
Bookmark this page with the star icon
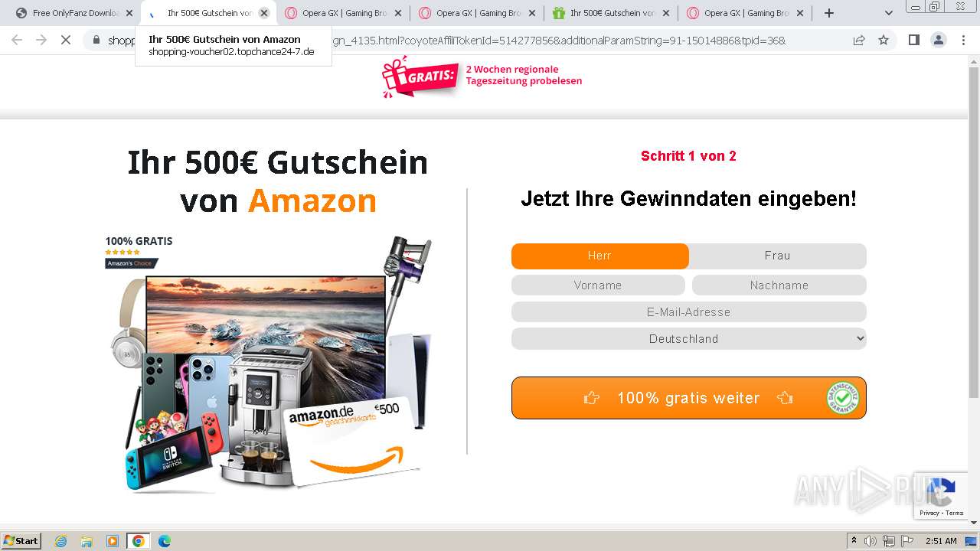pos(884,40)
